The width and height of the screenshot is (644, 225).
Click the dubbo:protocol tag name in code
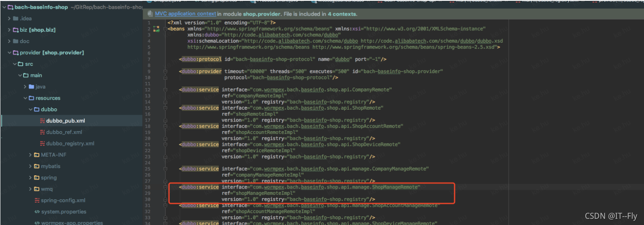point(202,59)
